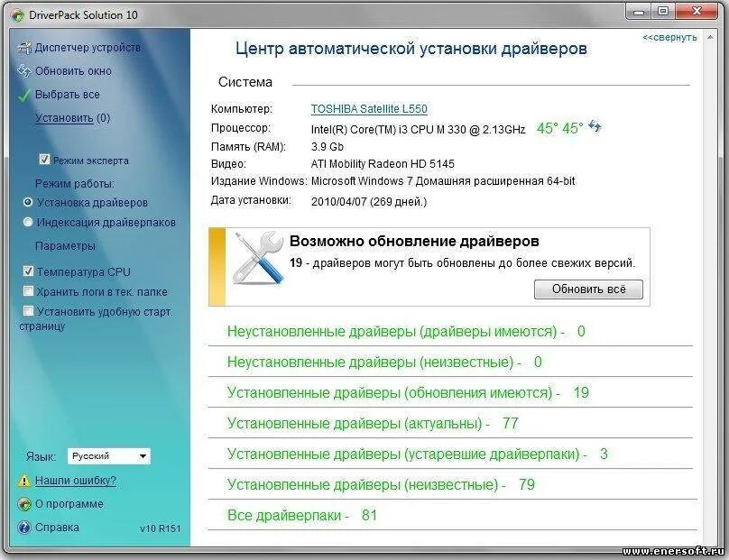The width and height of the screenshot is (729, 560).
Task: Click the install date 2010/04/07 (269 дней.)
Action: 369,202
